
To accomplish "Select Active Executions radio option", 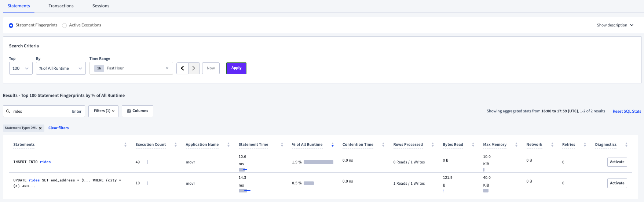I will point(65,25).
